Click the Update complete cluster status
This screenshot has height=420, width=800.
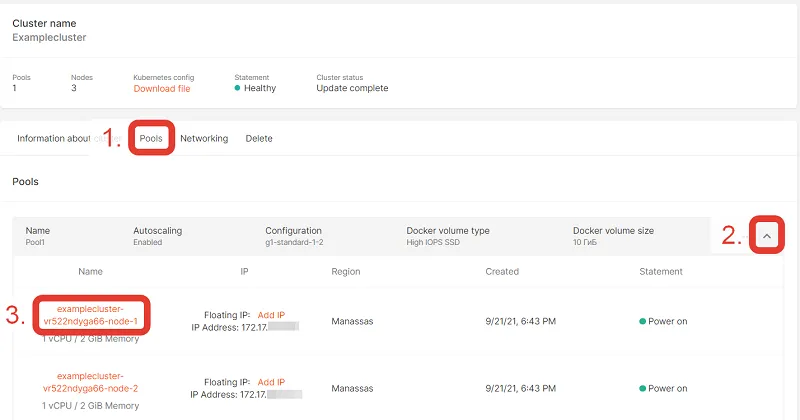point(352,88)
